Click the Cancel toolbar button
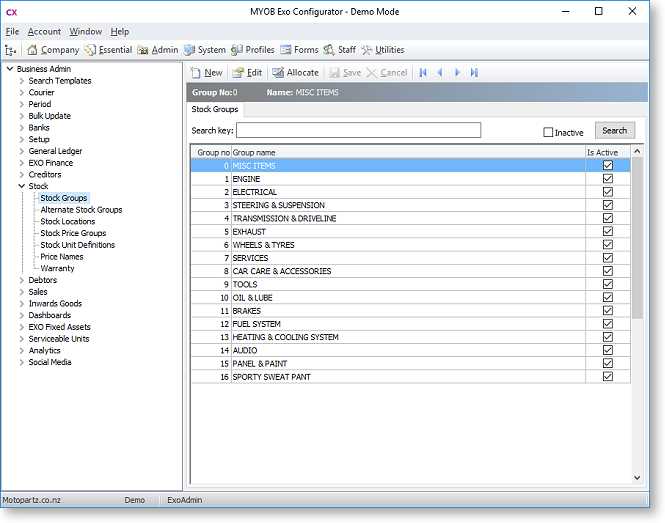The width and height of the screenshot is (665, 523). [x=387, y=73]
